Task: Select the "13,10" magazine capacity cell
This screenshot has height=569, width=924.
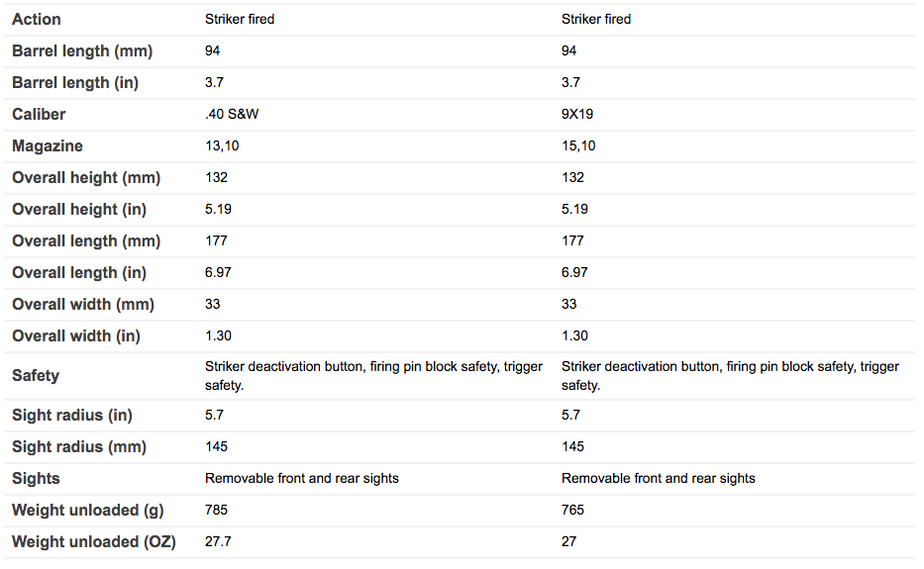Action: (222, 145)
